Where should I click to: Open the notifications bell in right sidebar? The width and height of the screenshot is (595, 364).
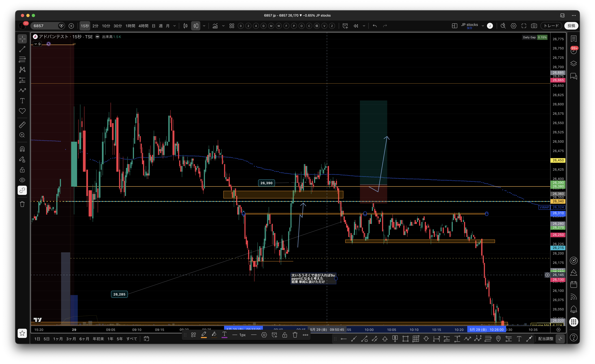coord(574,309)
